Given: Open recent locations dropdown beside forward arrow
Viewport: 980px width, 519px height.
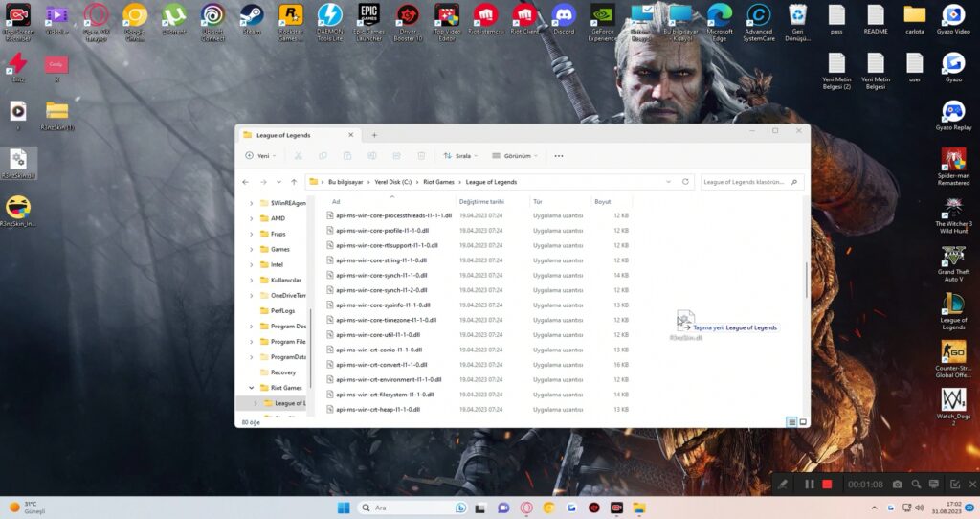Looking at the screenshot, I should [278, 182].
